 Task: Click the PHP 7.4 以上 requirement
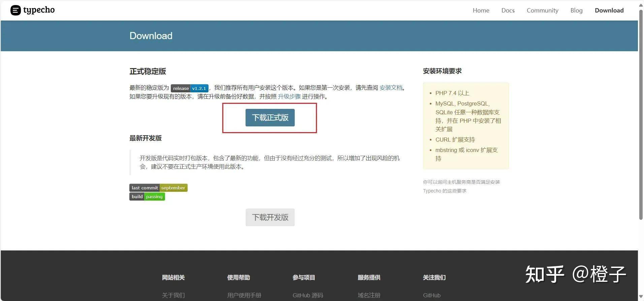coord(452,93)
